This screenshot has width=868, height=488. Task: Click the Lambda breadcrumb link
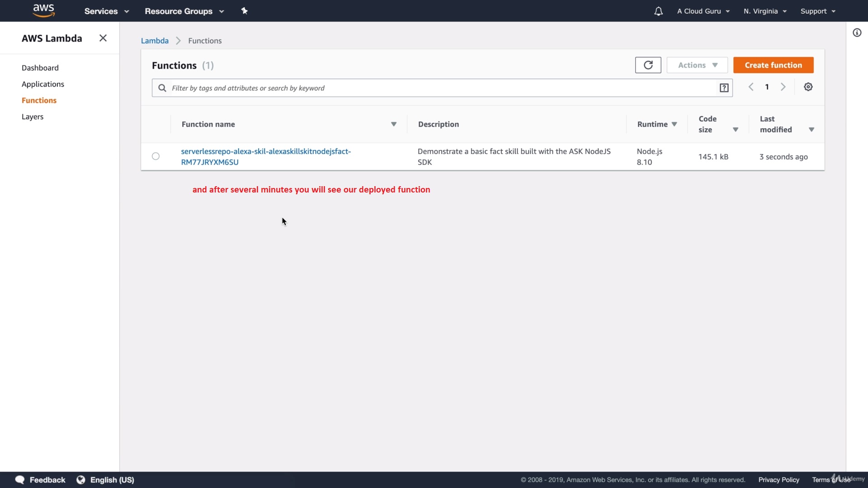[155, 41]
